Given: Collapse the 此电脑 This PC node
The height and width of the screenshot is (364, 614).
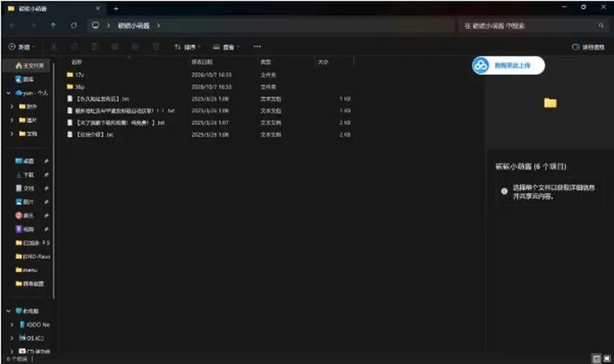Looking at the screenshot, I should click(8, 311).
